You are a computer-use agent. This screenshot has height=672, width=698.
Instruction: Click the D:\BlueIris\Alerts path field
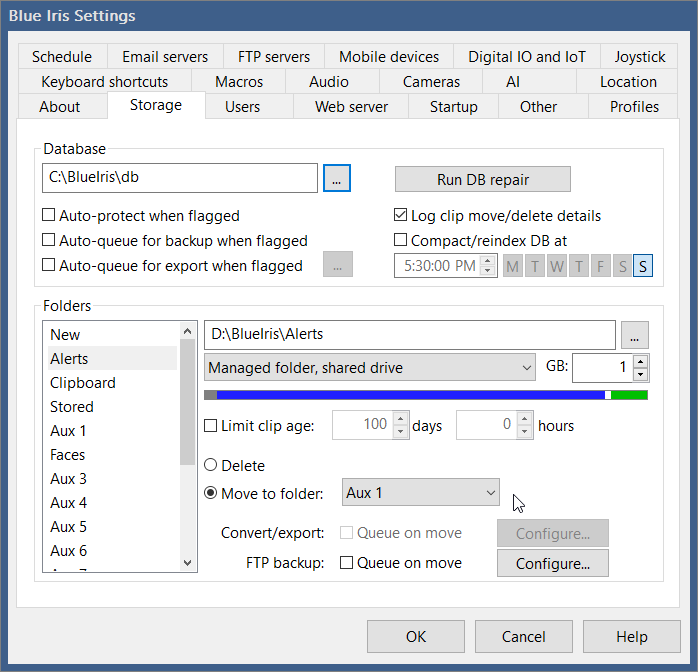click(x=410, y=335)
